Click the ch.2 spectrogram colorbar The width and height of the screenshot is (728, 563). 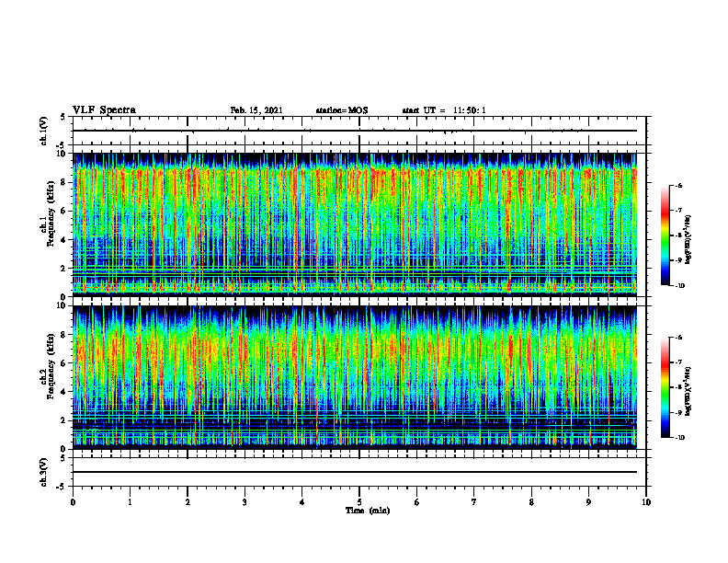[665, 387]
